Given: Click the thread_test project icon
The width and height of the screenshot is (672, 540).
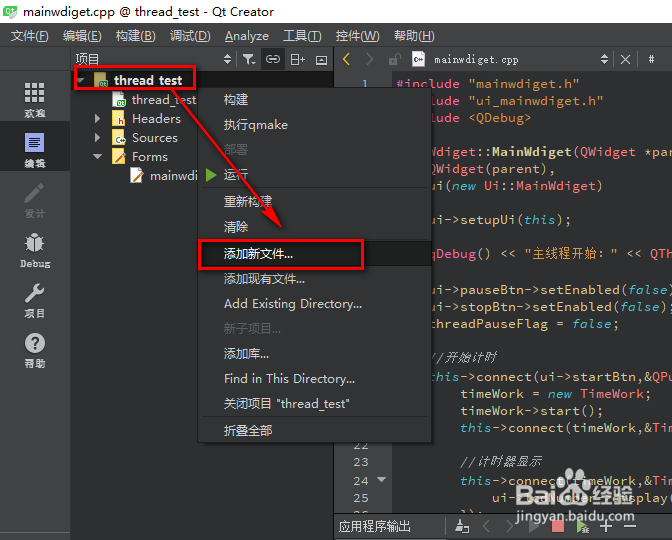Looking at the screenshot, I should click(101, 80).
